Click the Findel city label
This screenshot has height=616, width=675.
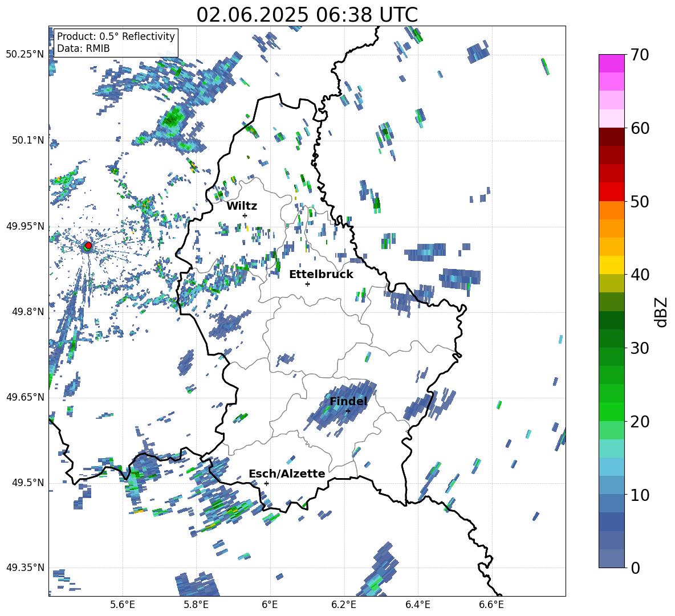click(x=348, y=401)
